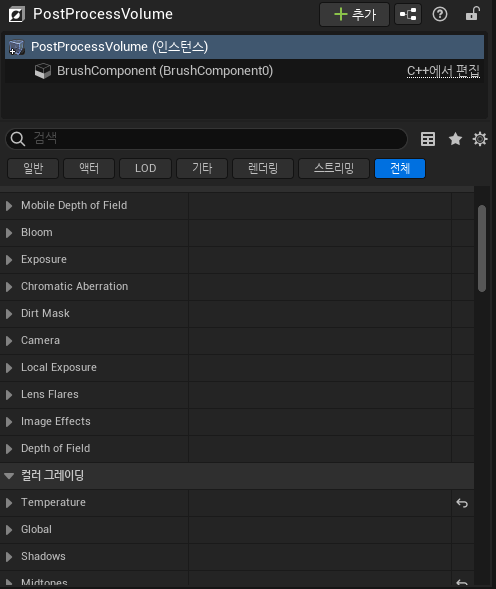
Task: Click the PostProcessVolume title text
Action: tap(103, 14)
